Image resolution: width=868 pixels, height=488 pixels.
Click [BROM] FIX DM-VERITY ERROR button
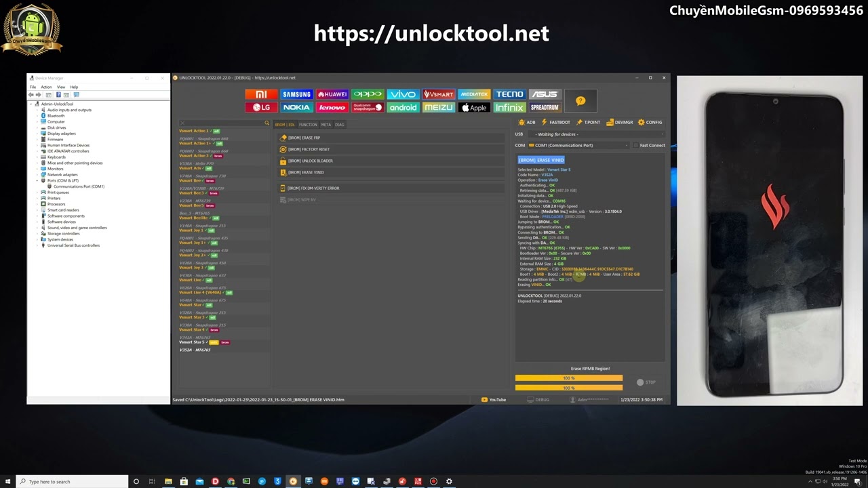[391, 188]
